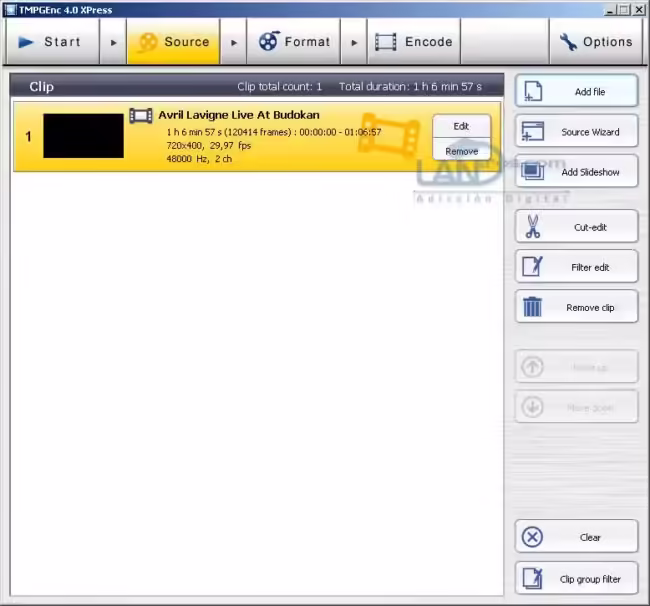The height and width of the screenshot is (606, 650).
Task: Edit the Avril Lavigne clip
Action: point(461,126)
